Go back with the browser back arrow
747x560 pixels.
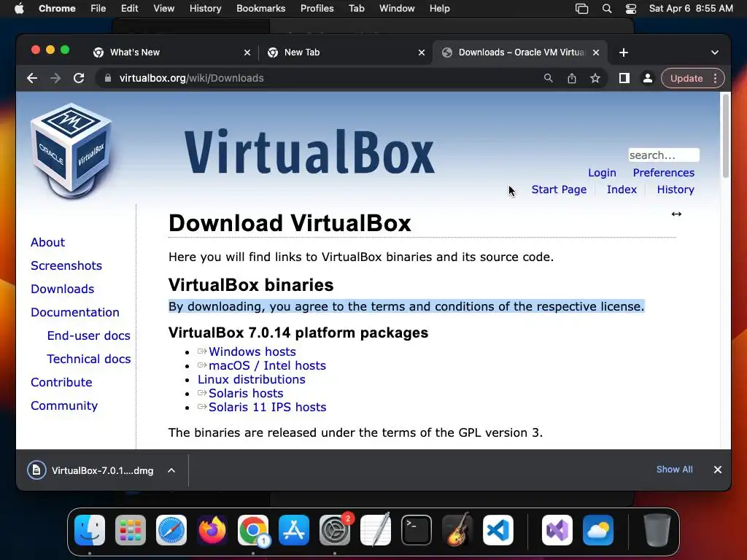click(x=32, y=78)
